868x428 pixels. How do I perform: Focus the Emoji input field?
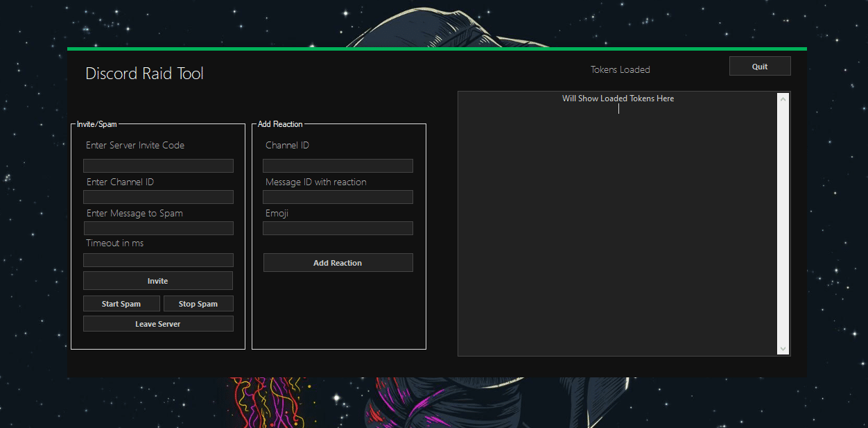pyautogui.click(x=338, y=228)
